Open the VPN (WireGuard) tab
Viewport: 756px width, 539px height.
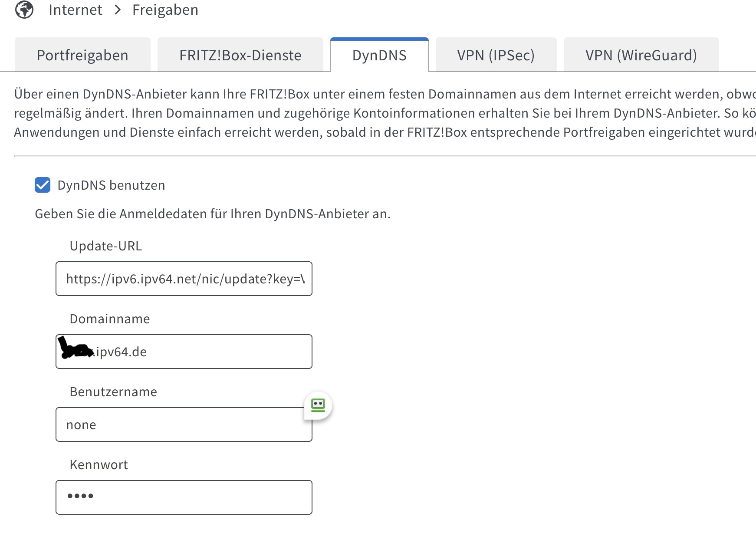641,55
